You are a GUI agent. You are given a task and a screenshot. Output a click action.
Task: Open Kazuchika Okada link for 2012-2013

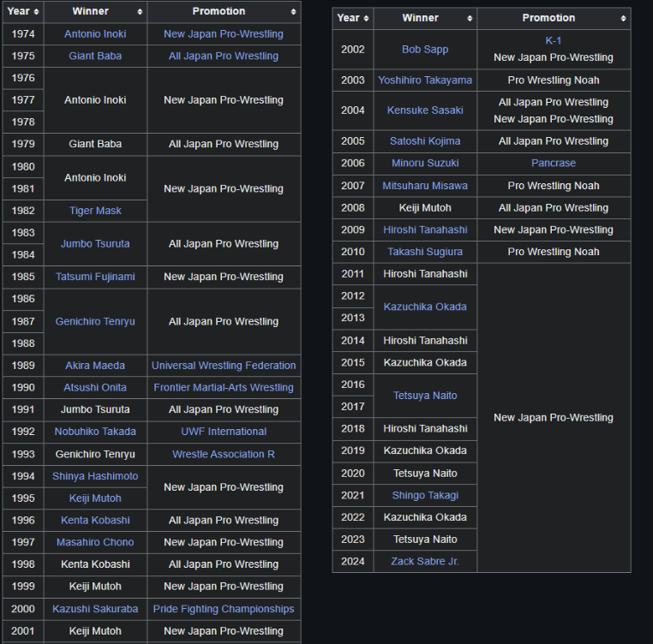click(425, 307)
